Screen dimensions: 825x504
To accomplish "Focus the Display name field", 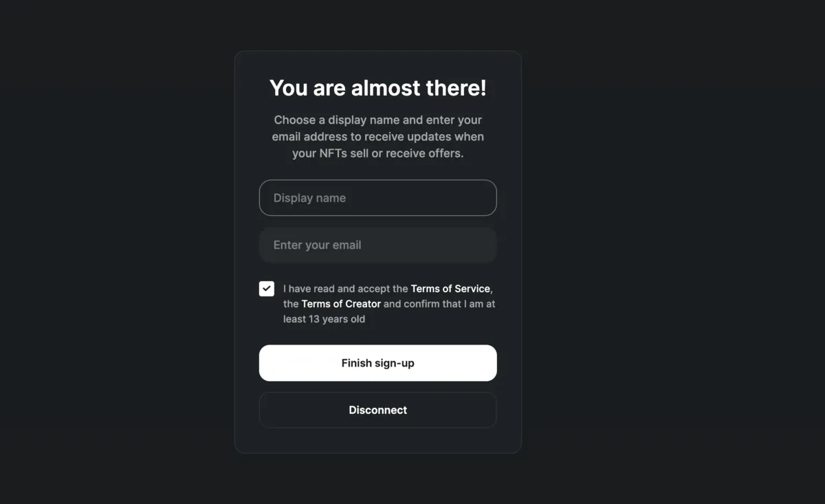I will [x=377, y=198].
